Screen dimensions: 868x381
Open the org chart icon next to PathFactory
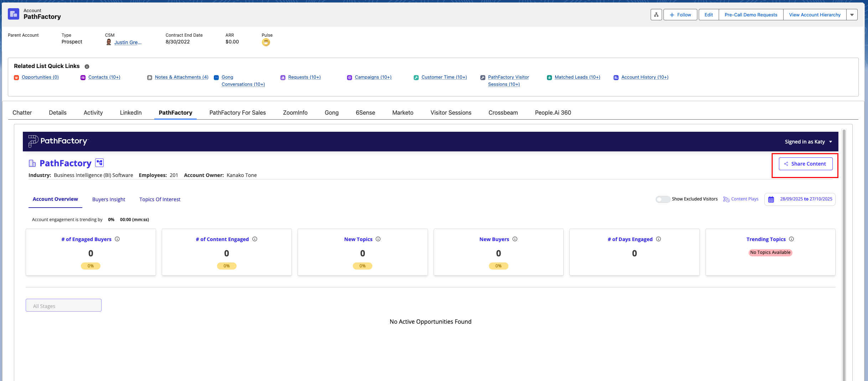99,163
